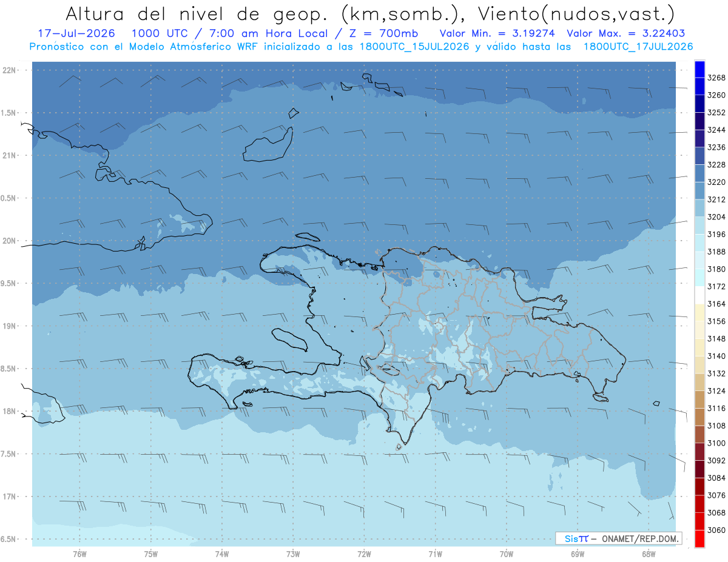Click the '73W' longitude label
The image size is (728, 562).
[x=293, y=554]
